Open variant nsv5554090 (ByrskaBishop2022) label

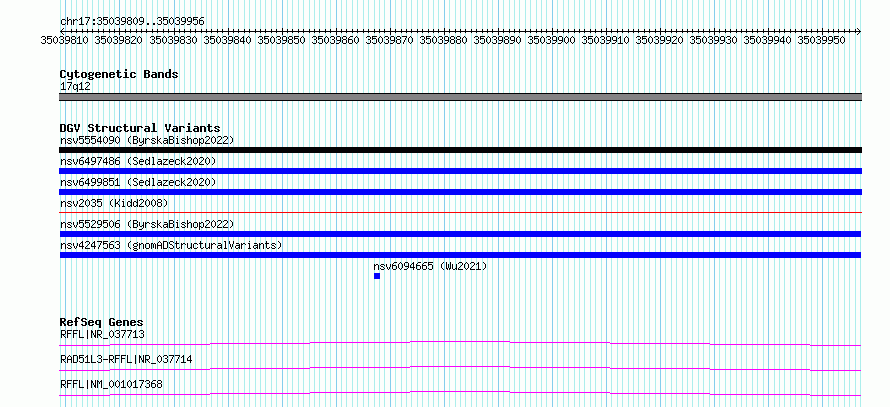tap(147, 140)
